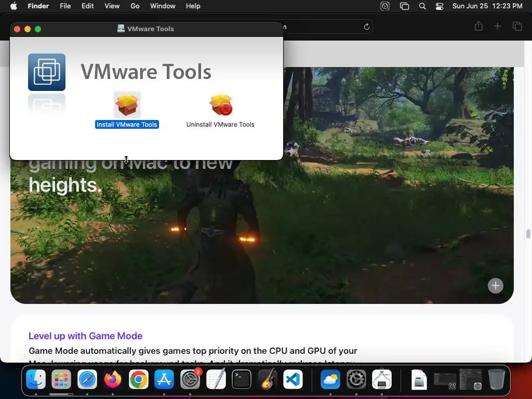Screen dimensions: 532x399
Task: Open System Information from the Dock
Action: (382, 379)
